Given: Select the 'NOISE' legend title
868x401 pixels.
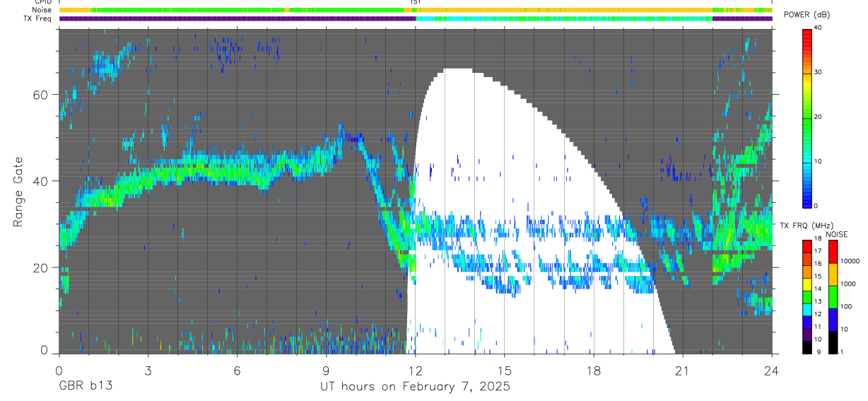Looking at the screenshot, I should pos(836,234).
